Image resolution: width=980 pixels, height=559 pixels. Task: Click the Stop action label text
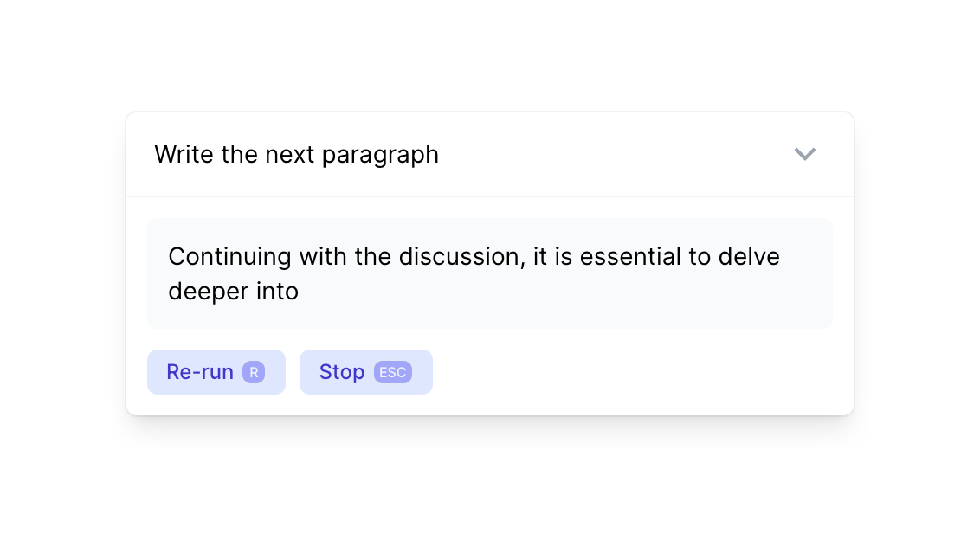point(341,371)
